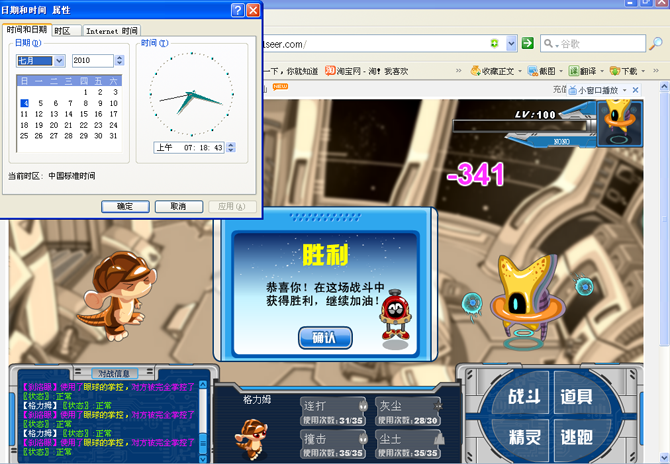Open the 淘宝网 bookmark link
The height and width of the screenshot is (464, 670).
366,71
